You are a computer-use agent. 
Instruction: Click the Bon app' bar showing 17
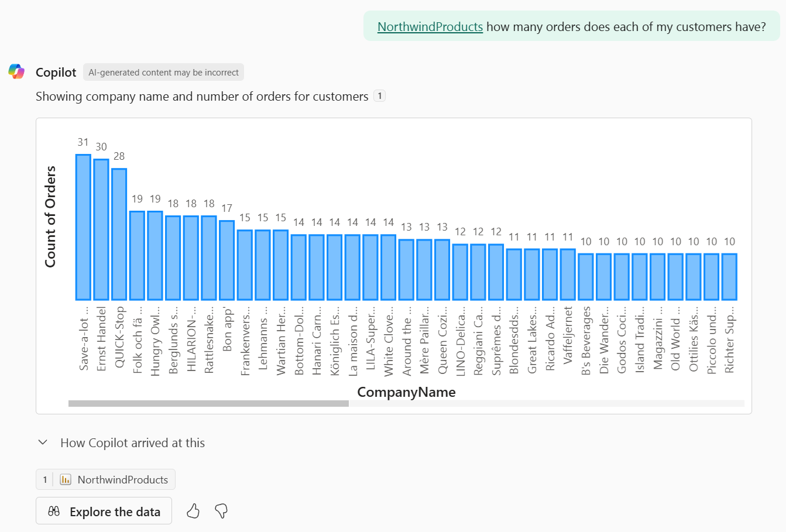(x=227, y=260)
